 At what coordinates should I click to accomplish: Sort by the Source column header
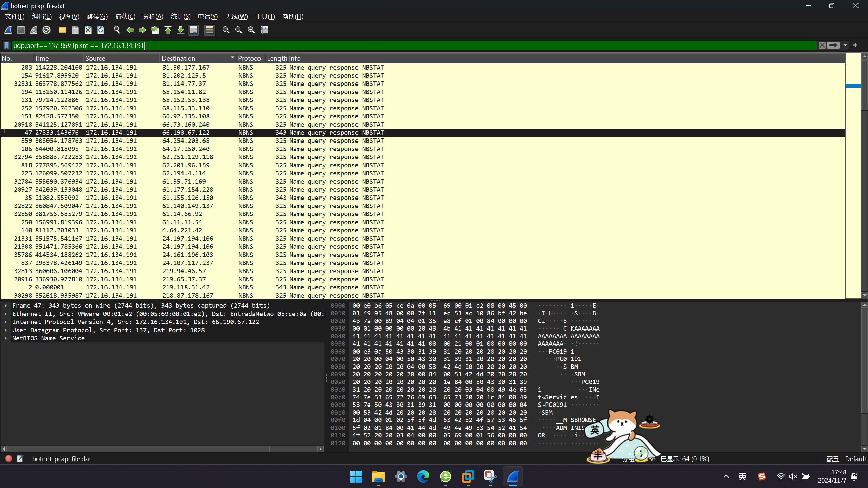click(121, 58)
